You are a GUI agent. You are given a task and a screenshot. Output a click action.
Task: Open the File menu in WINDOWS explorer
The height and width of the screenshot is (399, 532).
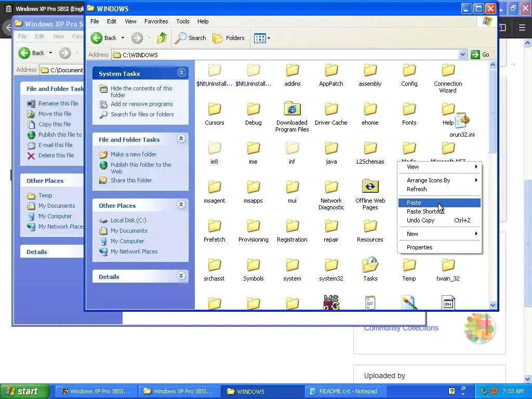[95, 21]
